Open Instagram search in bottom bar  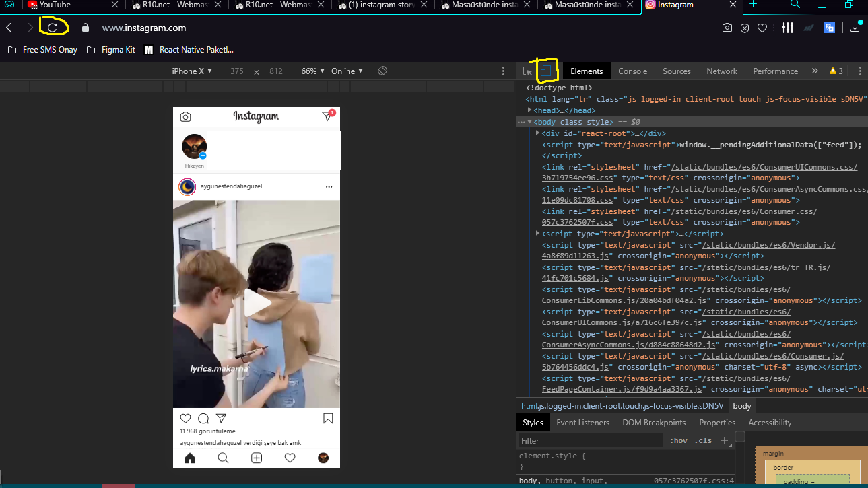click(x=223, y=458)
